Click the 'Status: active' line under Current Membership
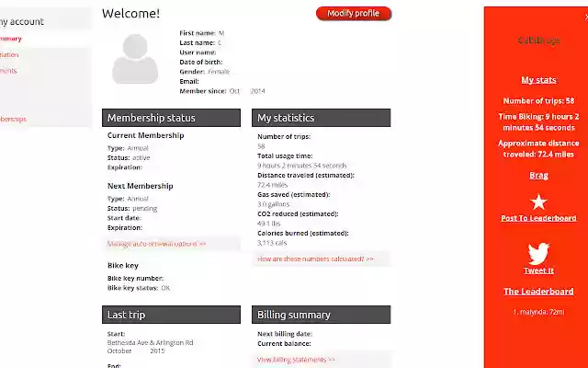588x368 pixels. tap(129, 157)
